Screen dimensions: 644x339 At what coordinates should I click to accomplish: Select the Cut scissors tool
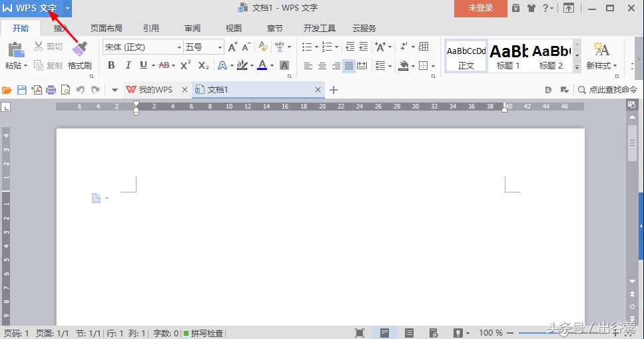click(39, 46)
